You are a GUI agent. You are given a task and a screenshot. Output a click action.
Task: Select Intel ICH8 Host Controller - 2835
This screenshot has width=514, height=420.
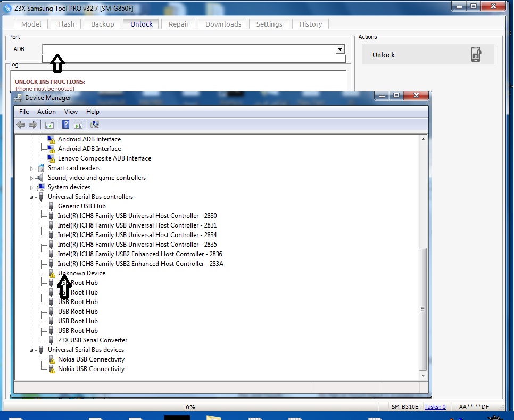pos(137,244)
